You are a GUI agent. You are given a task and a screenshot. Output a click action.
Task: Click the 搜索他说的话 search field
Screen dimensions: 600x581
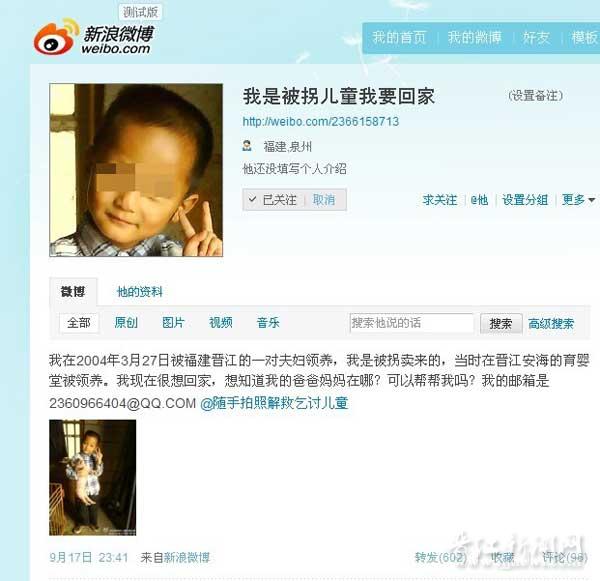point(411,323)
